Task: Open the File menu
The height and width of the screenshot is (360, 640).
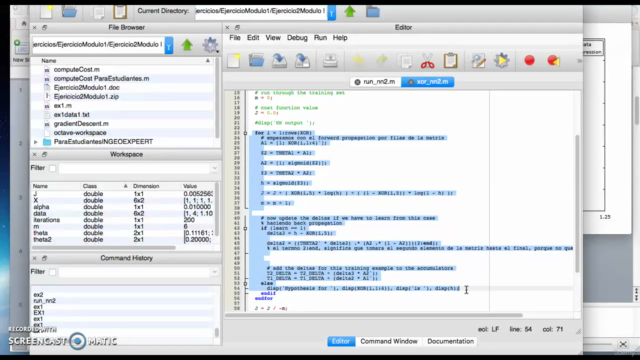Action: pyautogui.click(x=235, y=38)
